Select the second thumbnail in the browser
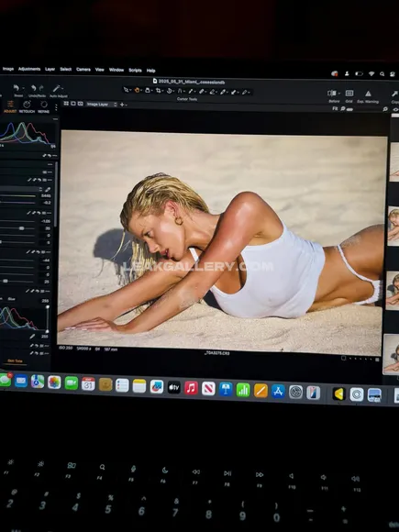Image resolution: width=399 pixels, height=532 pixels. click(393, 225)
